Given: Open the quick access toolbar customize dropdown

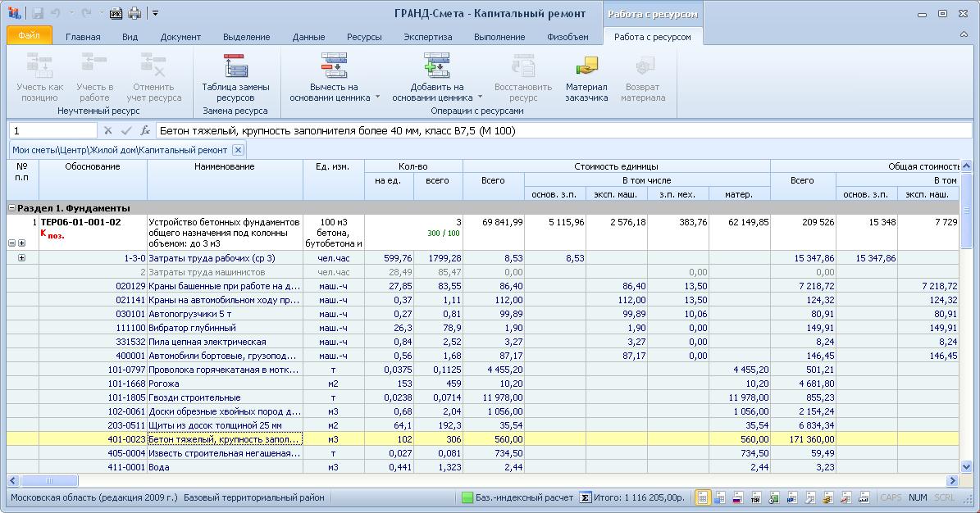Looking at the screenshot, I should click(156, 13).
